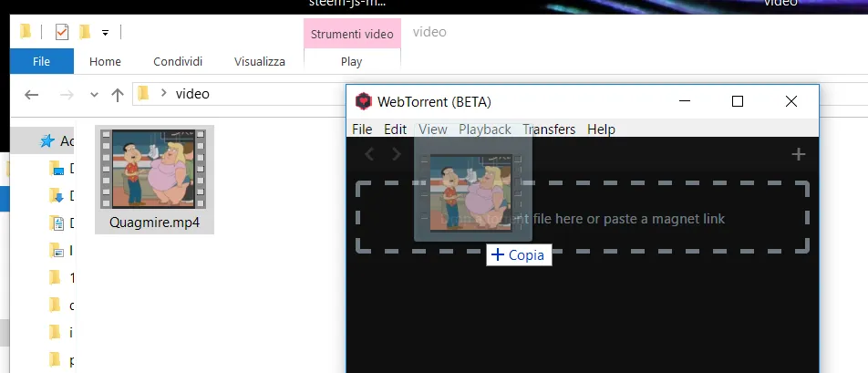Viewport: 868px width, 373px height.
Task: Open the Downloads folder in navigation pane
Action: tap(56, 195)
